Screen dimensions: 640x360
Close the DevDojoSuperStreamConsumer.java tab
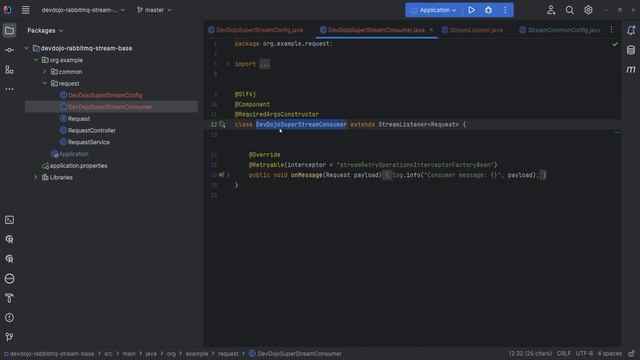click(431, 30)
